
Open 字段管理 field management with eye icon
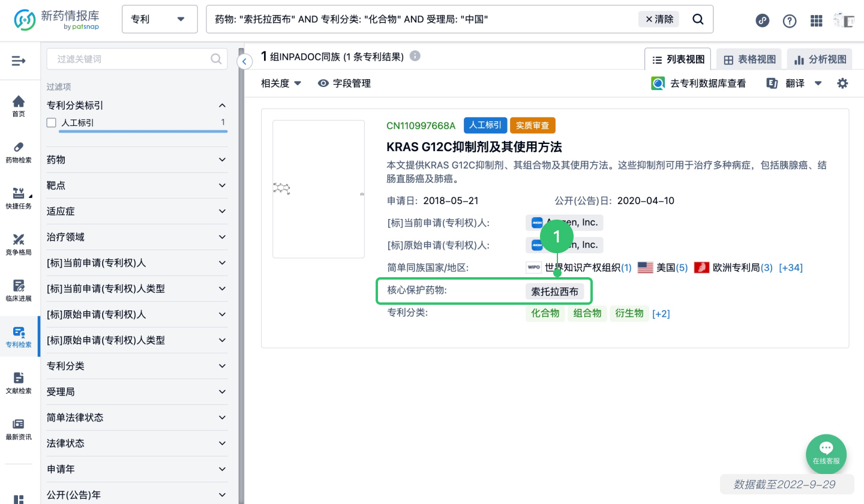point(344,83)
